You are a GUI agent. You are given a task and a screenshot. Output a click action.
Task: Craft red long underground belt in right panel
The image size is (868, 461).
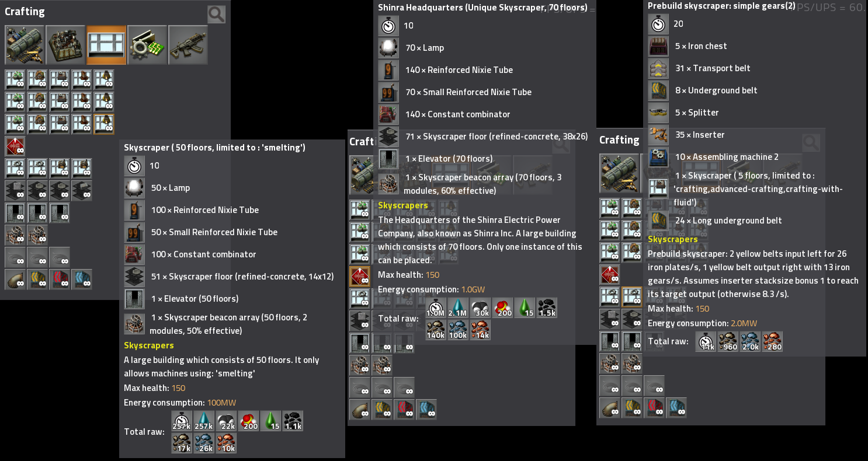(654, 408)
